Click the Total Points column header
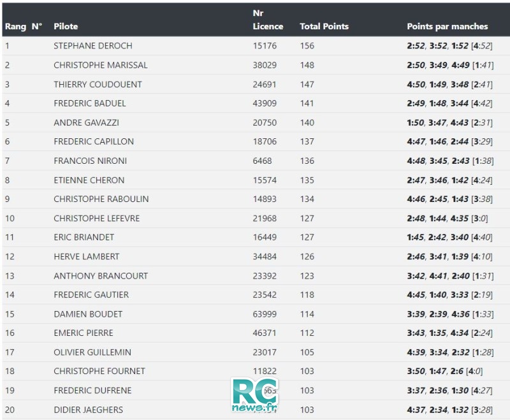The width and height of the screenshot is (510, 420). coord(324,26)
